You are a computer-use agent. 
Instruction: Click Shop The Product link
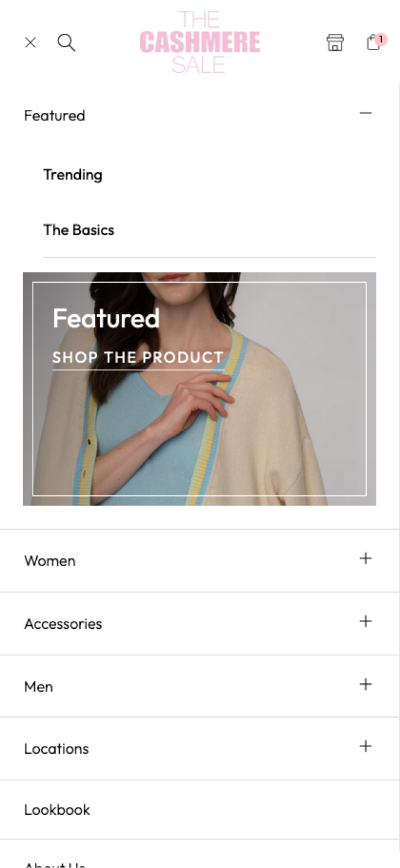point(138,358)
